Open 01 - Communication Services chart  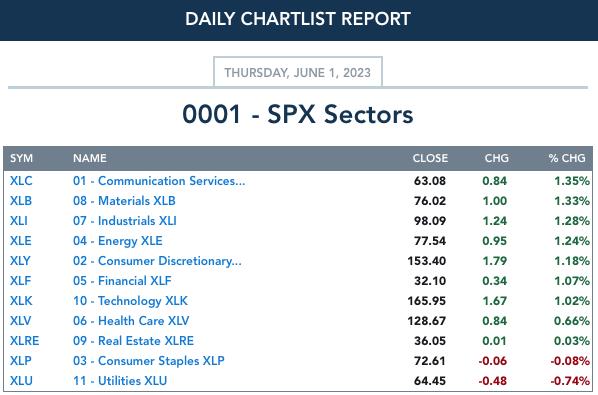159,181
